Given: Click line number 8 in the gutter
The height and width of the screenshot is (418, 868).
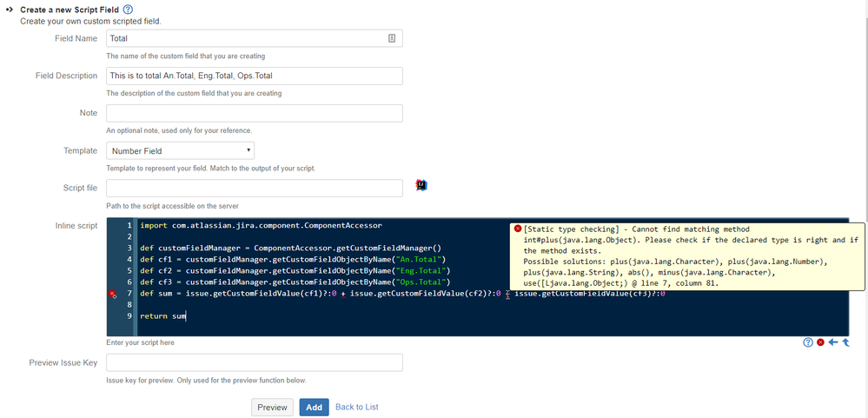Looking at the screenshot, I should [x=129, y=304].
